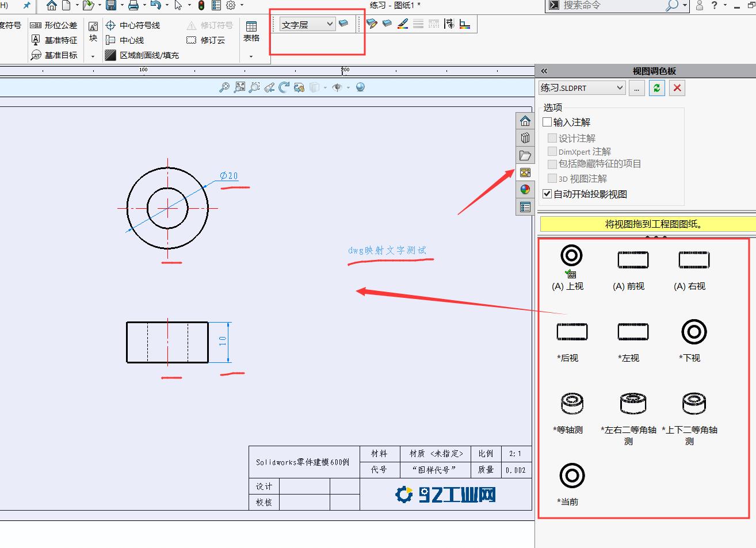This screenshot has height=548, width=756.
Task: Open the View Palette tab in sidebar
Action: click(525, 172)
